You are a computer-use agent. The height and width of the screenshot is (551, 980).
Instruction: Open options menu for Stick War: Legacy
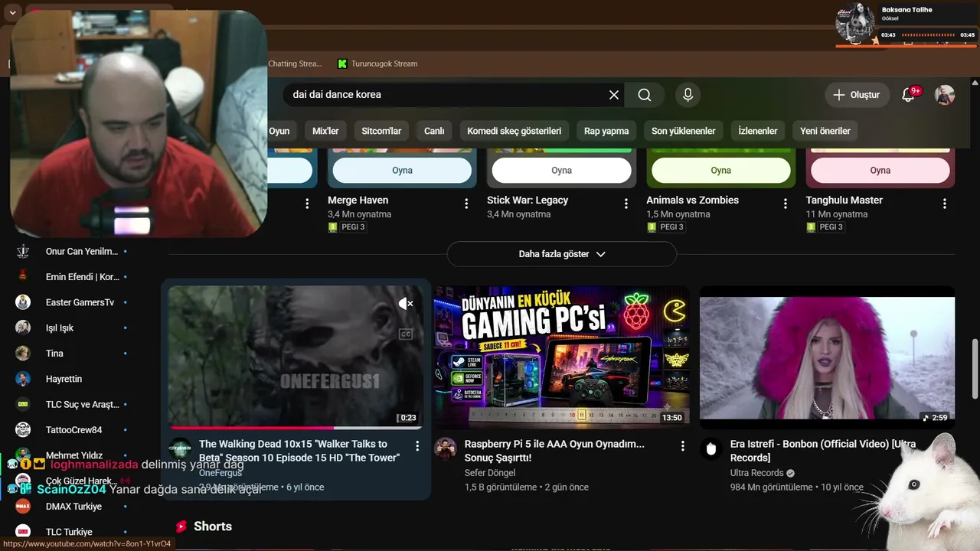tap(626, 204)
